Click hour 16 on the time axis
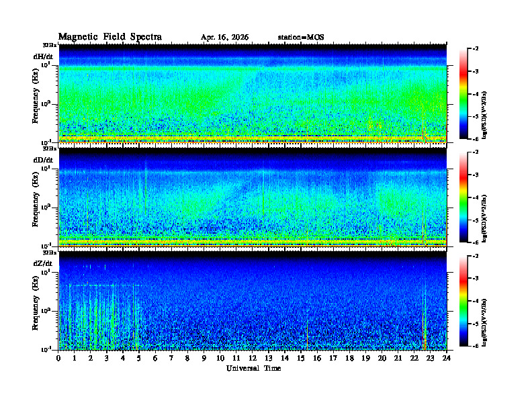 pyautogui.click(x=317, y=359)
